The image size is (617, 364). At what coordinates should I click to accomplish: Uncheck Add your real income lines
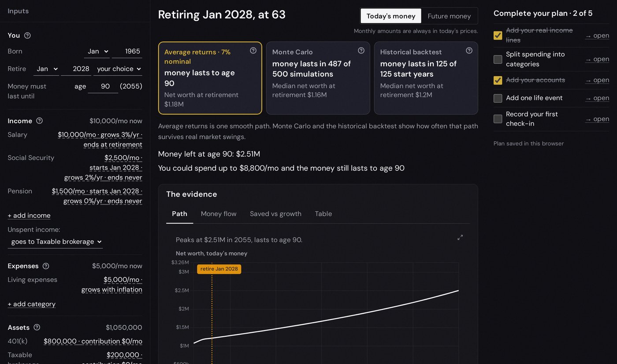click(498, 35)
